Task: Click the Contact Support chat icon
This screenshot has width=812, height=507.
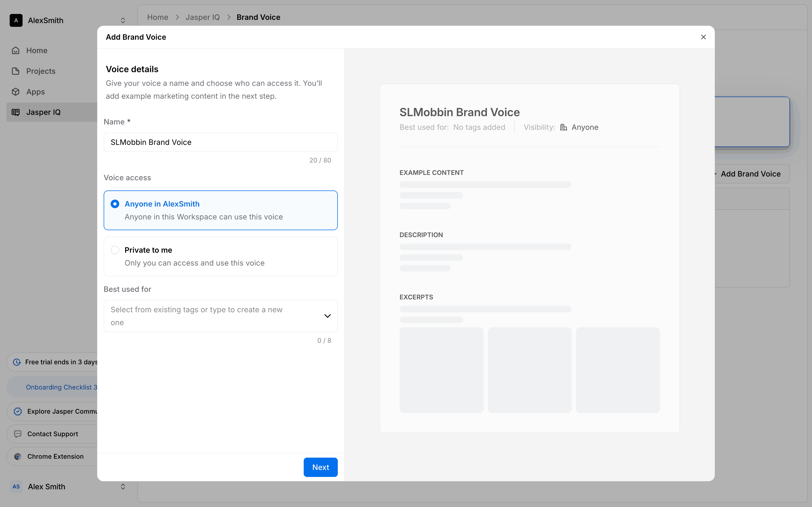Action: 18,434
